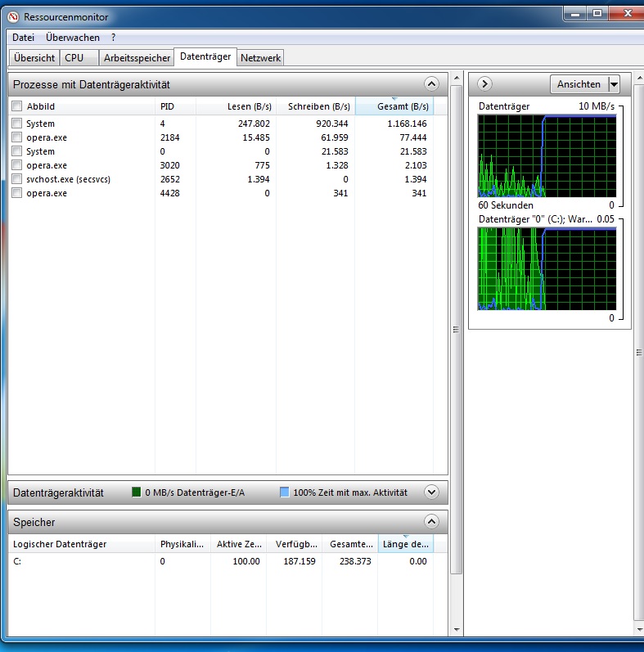Open the Ansichten dropdown arrow

pos(614,84)
